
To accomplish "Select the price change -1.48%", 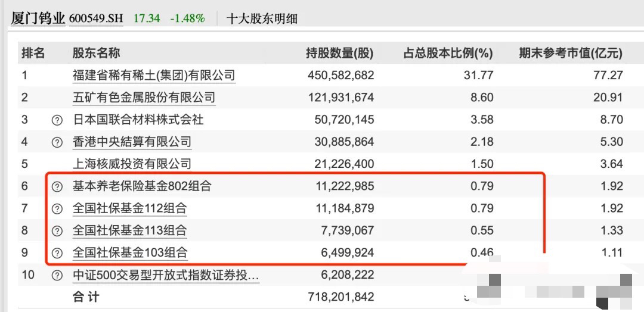I will pos(188,19).
